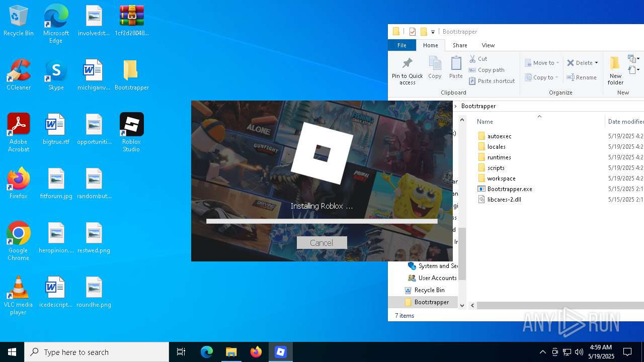The width and height of the screenshot is (644, 362).
Task: Open Google Chrome desktop shortcut
Action: pos(19,241)
